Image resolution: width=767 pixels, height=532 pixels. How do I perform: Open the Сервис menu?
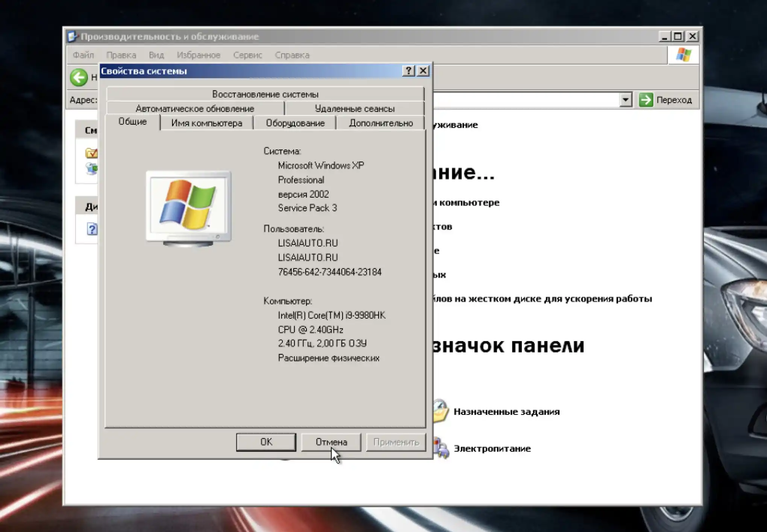pyautogui.click(x=247, y=55)
